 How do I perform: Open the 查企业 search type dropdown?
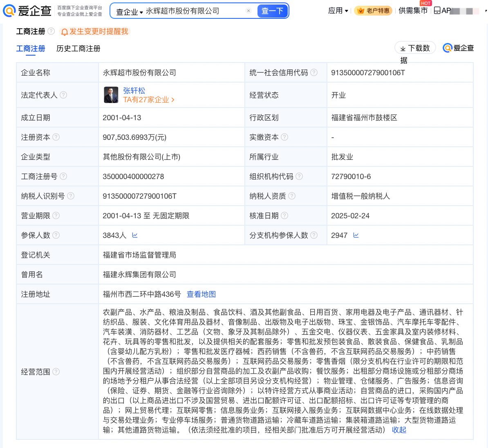point(129,11)
